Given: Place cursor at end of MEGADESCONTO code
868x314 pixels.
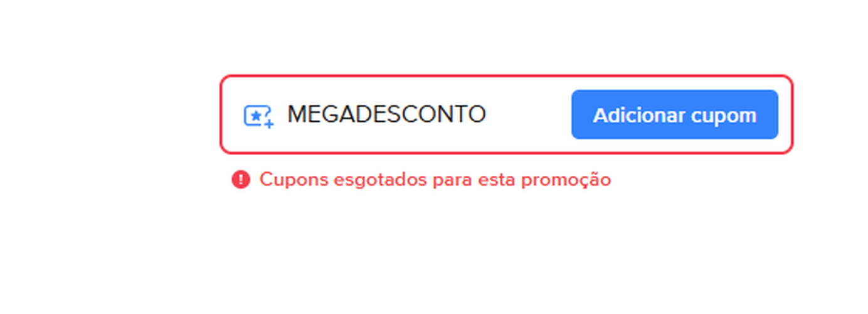Looking at the screenshot, I should [x=487, y=114].
